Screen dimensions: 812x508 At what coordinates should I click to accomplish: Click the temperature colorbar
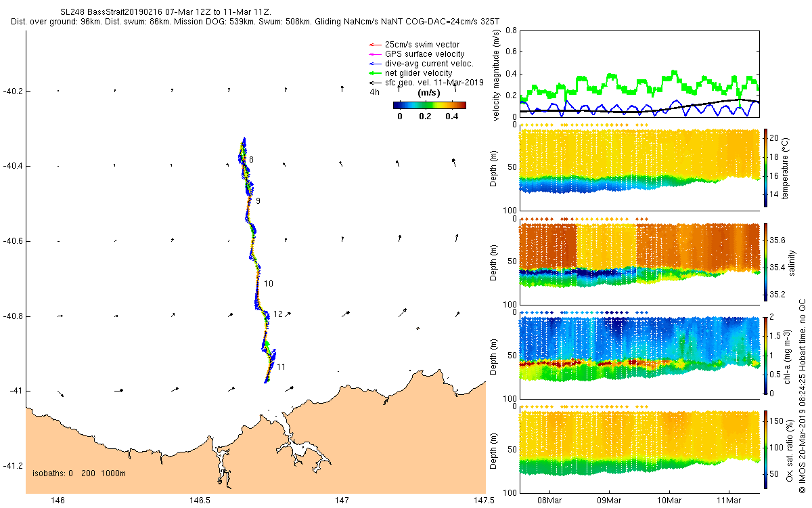tap(765, 167)
